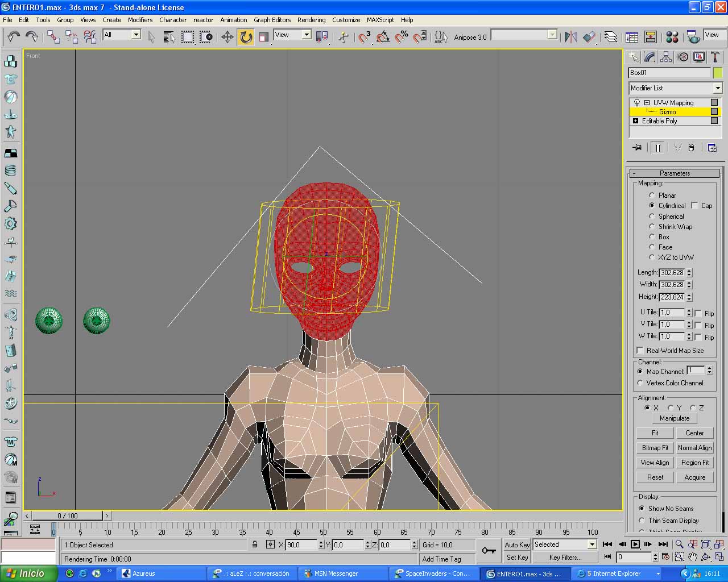The height and width of the screenshot is (582, 728).
Task: Enable the Real-World Map Size checkbox
Action: (x=640, y=351)
